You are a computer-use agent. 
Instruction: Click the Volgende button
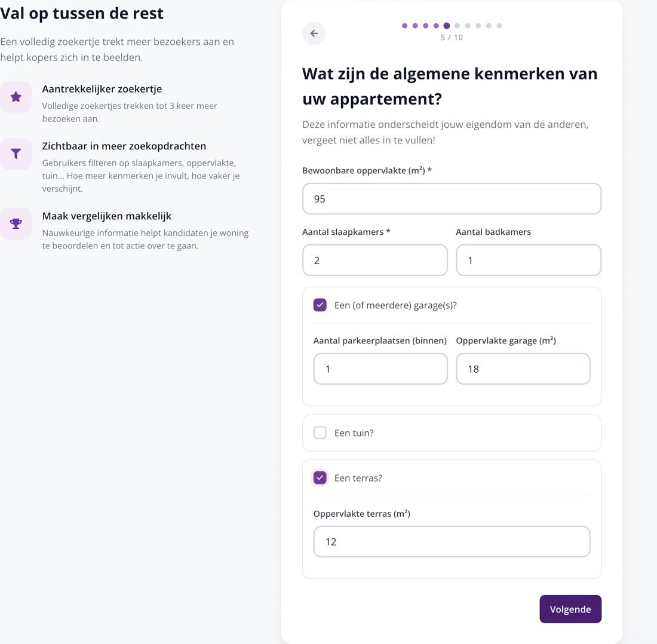[570, 609]
